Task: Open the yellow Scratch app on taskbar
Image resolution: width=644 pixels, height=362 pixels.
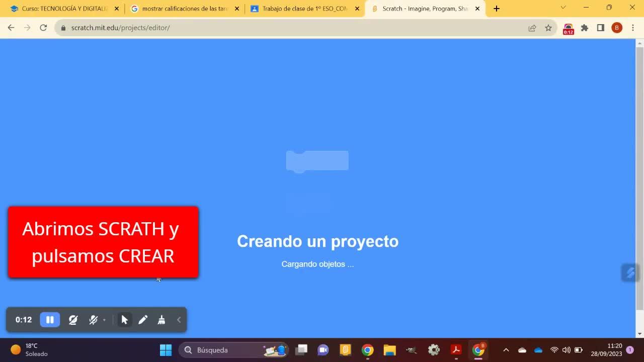Action: click(x=345, y=350)
